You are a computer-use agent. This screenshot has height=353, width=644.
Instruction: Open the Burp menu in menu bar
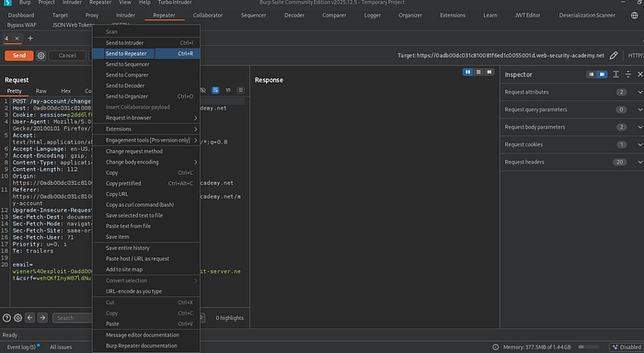coord(25,3)
